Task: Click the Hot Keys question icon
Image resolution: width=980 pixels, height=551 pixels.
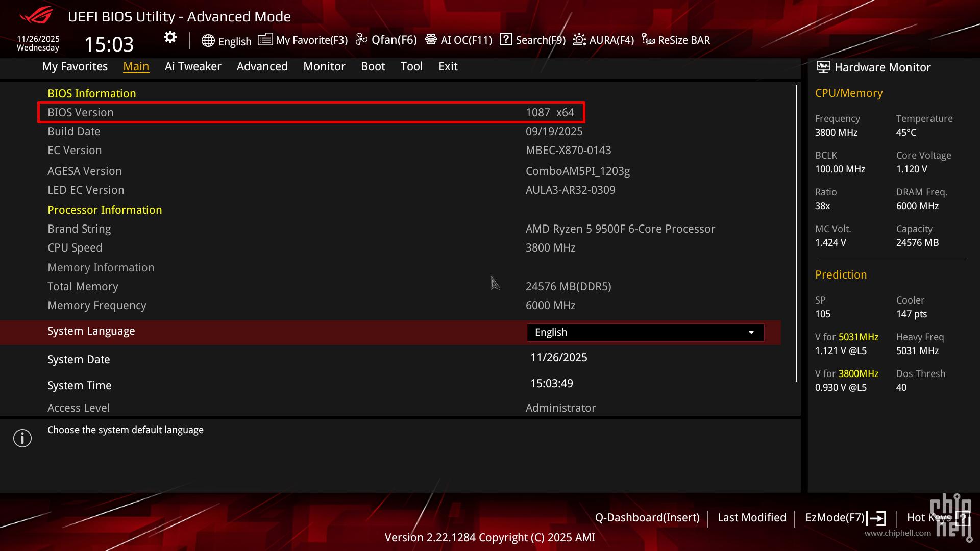Action: pos(963,519)
